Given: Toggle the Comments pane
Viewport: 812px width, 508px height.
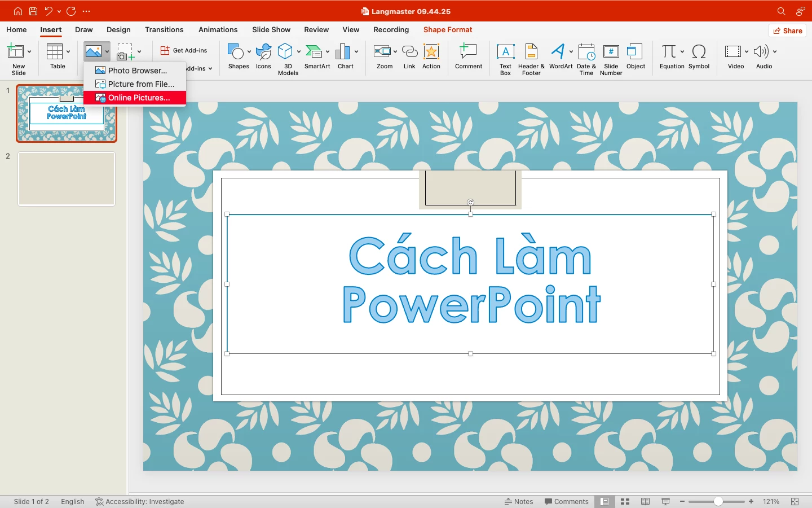Looking at the screenshot, I should pyautogui.click(x=567, y=501).
